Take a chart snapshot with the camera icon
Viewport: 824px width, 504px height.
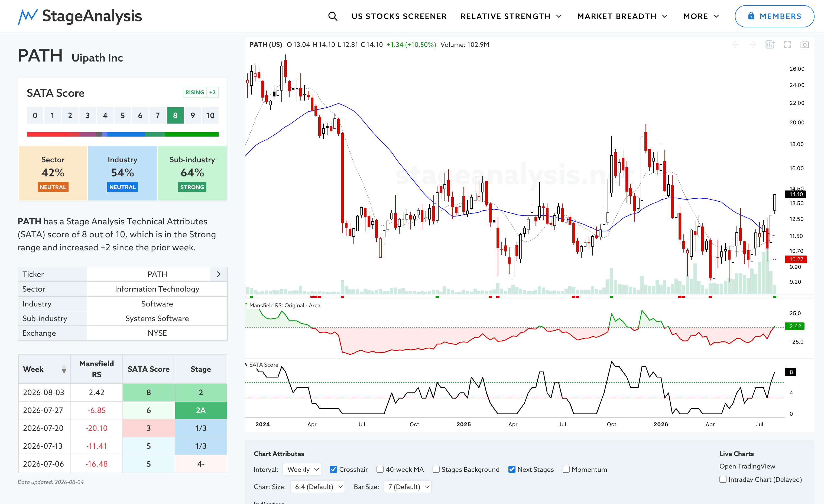pos(804,44)
